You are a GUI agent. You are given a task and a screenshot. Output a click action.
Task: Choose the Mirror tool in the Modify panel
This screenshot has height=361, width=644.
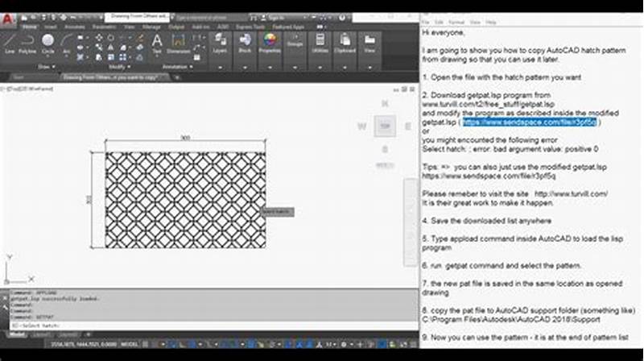(x=110, y=48)
